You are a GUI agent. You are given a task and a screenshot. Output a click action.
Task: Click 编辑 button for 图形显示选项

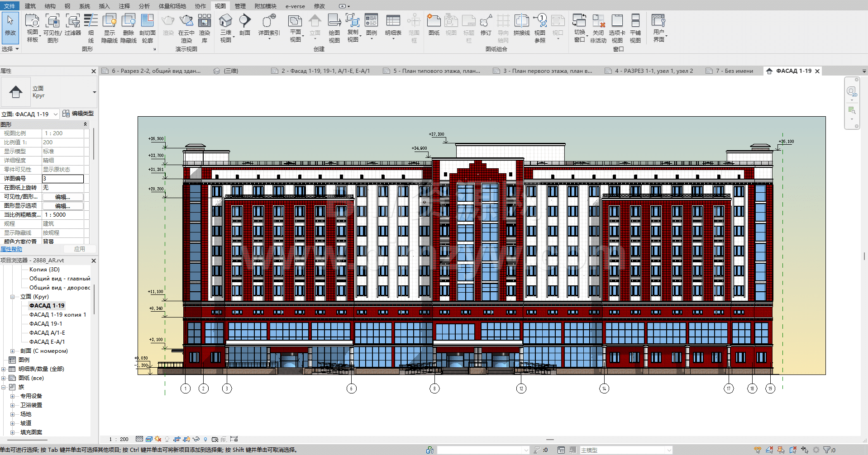tap(63, 206)
